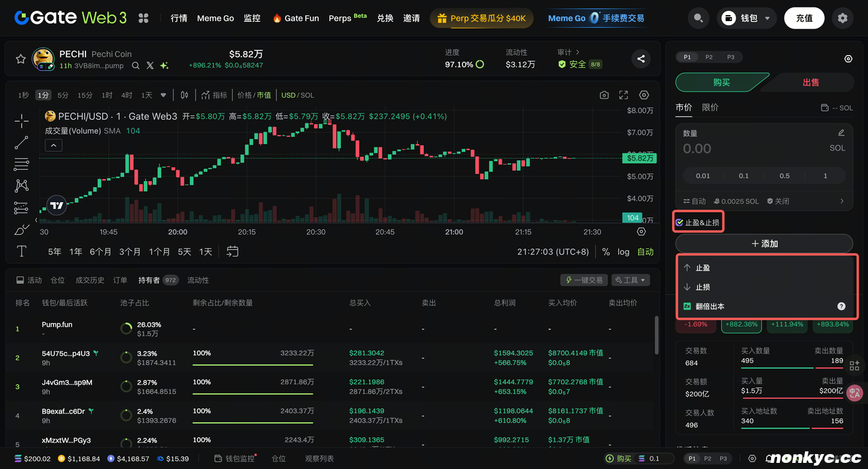Toggle log scale on chart

[x=623, y=252]
